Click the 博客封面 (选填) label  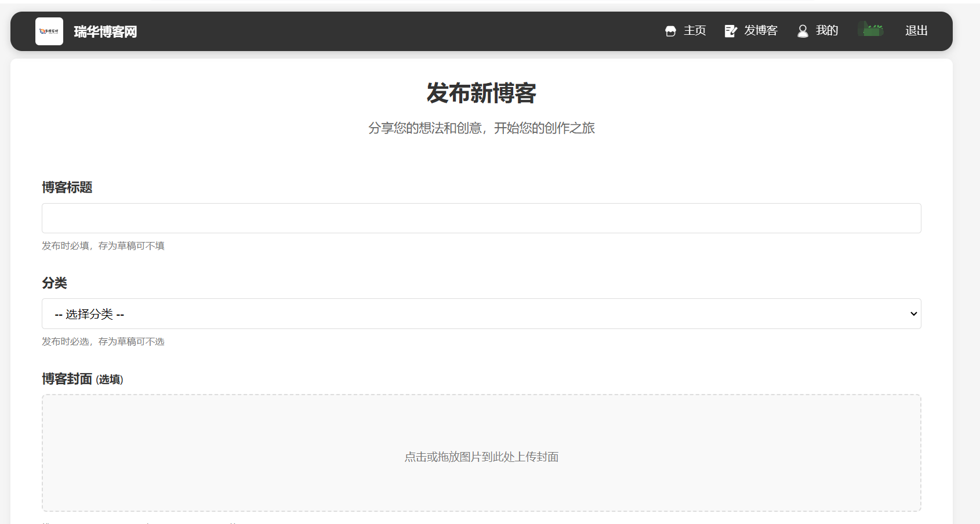tap(82, 379)
